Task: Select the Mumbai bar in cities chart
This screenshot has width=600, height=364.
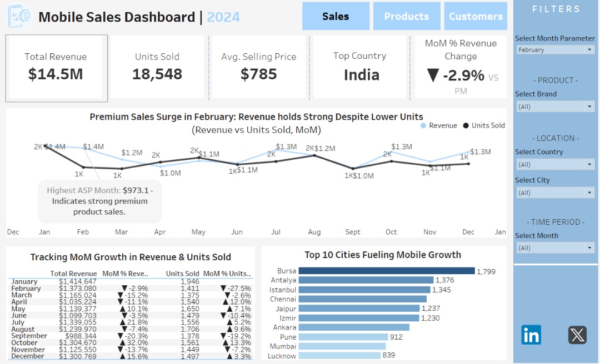Action: click(342, 346)
